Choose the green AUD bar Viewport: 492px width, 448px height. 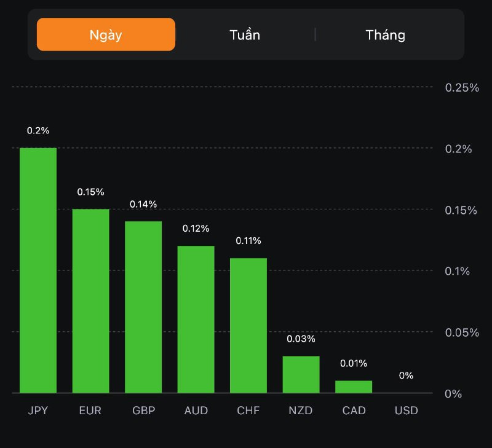pos(196,320)
